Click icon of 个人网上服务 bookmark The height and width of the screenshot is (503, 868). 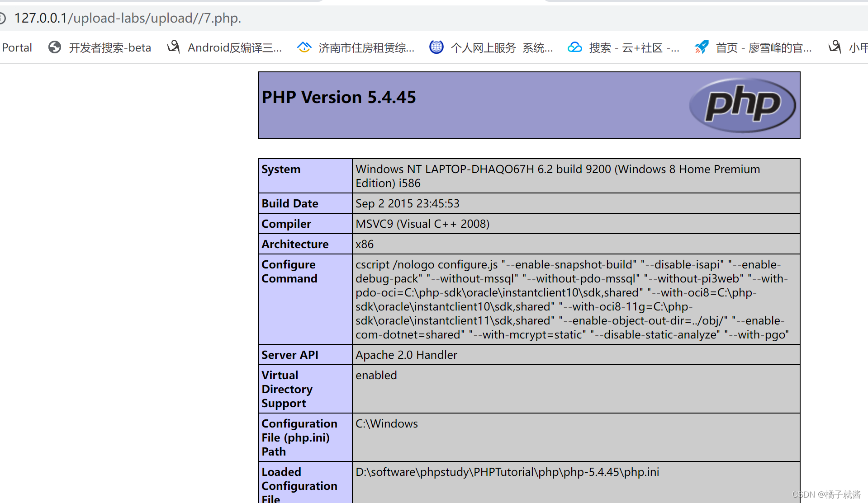point(436,47)
